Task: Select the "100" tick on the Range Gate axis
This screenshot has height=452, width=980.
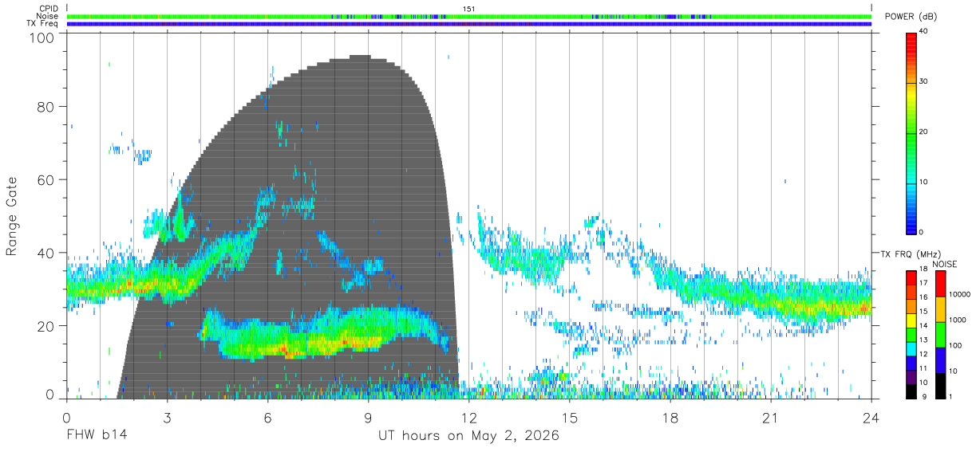Action: click(42, 37)
